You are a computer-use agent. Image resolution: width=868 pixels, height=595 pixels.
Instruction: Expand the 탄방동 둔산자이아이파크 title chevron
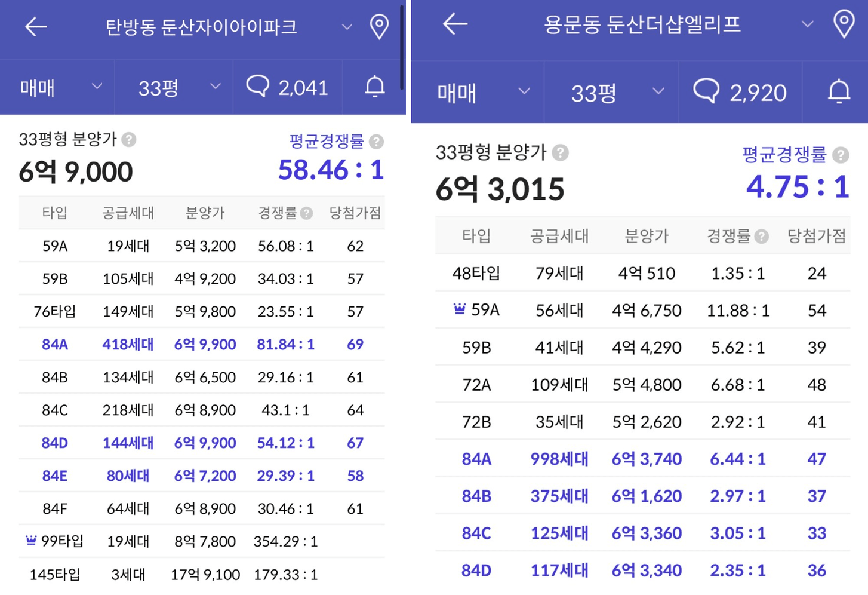[347, 27]
